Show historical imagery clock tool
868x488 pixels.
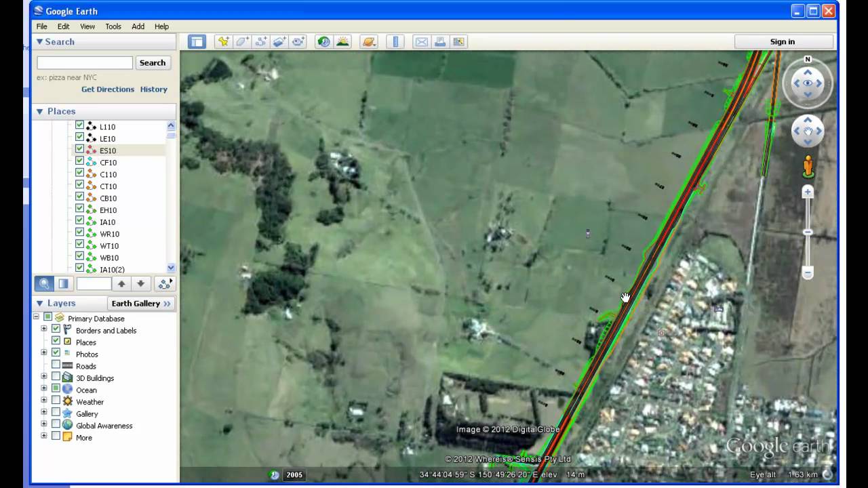323,42
